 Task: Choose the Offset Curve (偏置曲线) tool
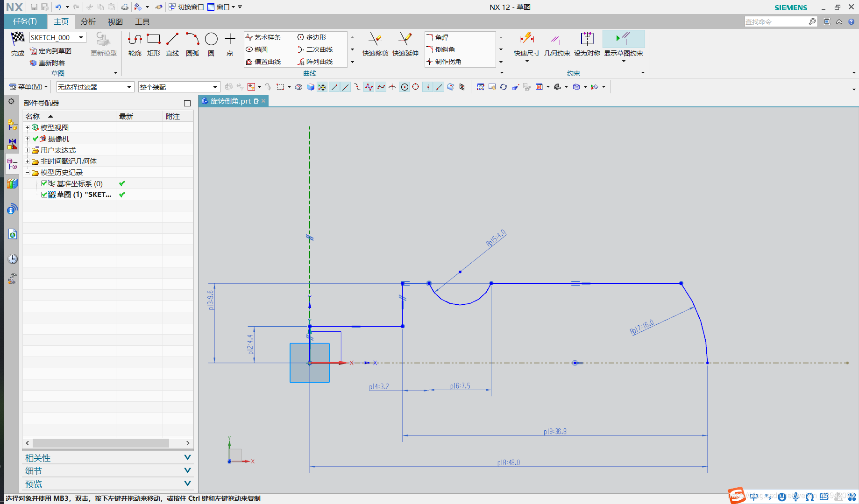tap(263, 62)
